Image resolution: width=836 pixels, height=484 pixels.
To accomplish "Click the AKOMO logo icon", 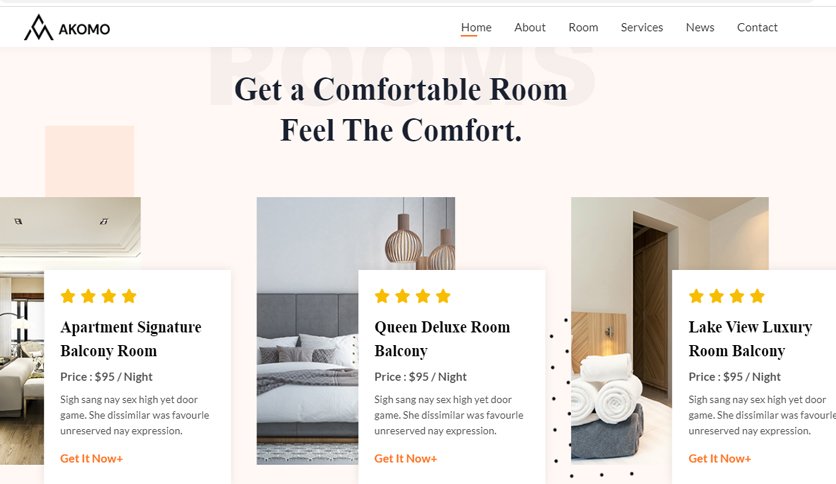I will tap(38, 28).
